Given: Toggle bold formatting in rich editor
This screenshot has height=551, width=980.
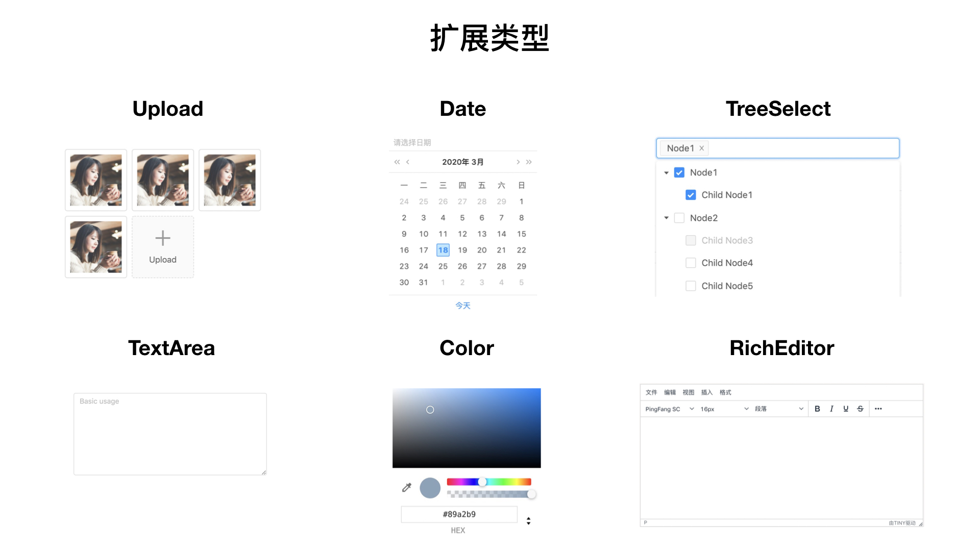Looking at the screenshot, I should click(x=817, y=409).
